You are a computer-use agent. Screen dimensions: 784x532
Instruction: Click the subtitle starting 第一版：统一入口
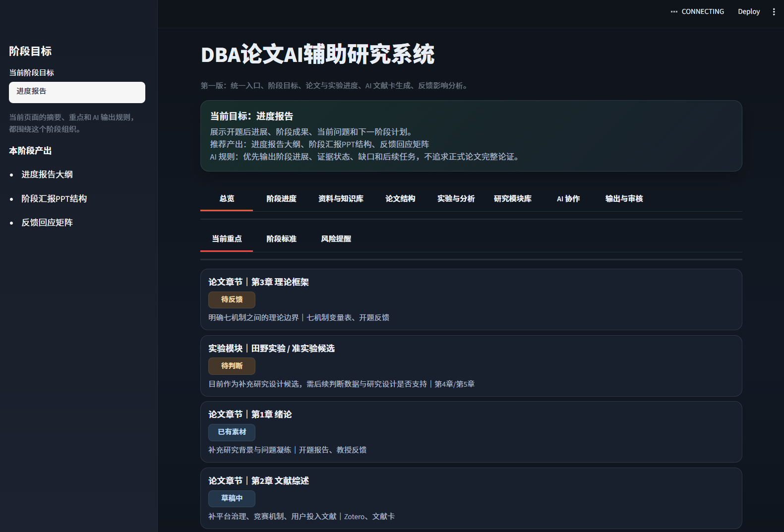(x=335, y=86)
